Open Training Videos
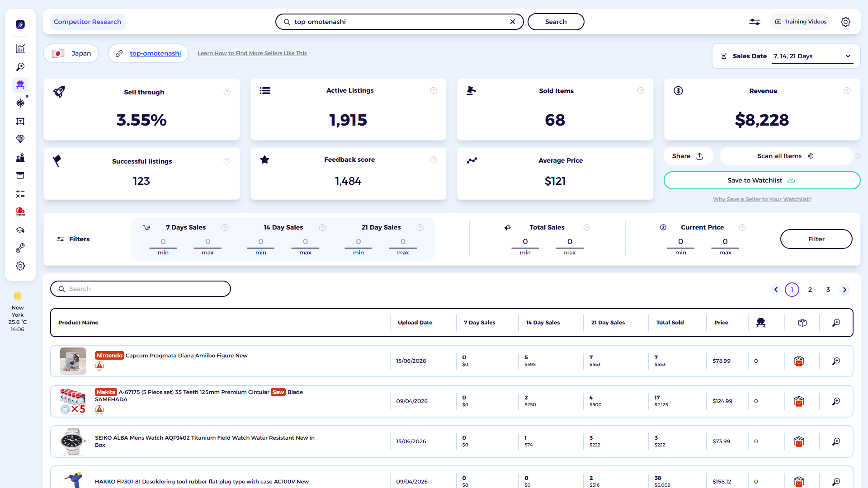The height and width of the screenshot is (488, 868). coord(801,22)
